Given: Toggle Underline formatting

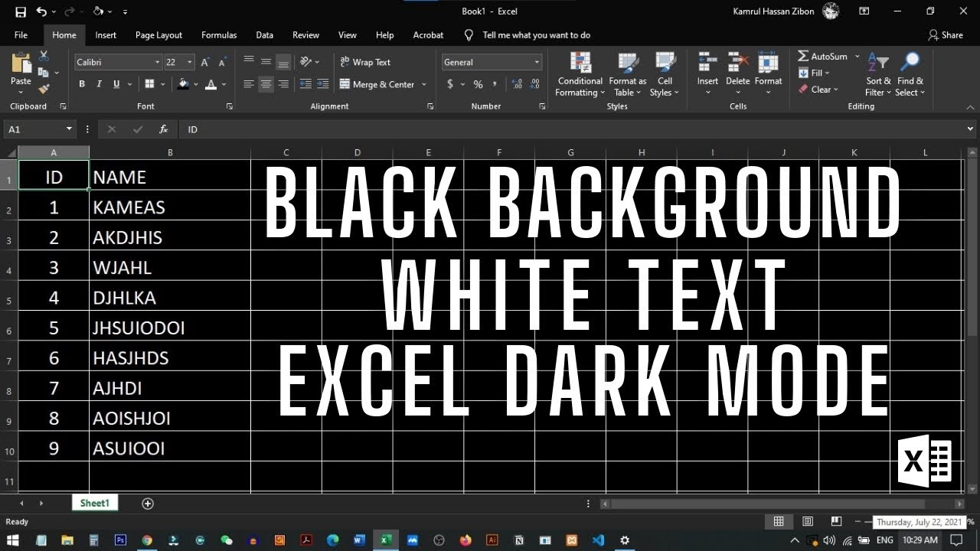Looking at the screenshot, I should 116,84.
